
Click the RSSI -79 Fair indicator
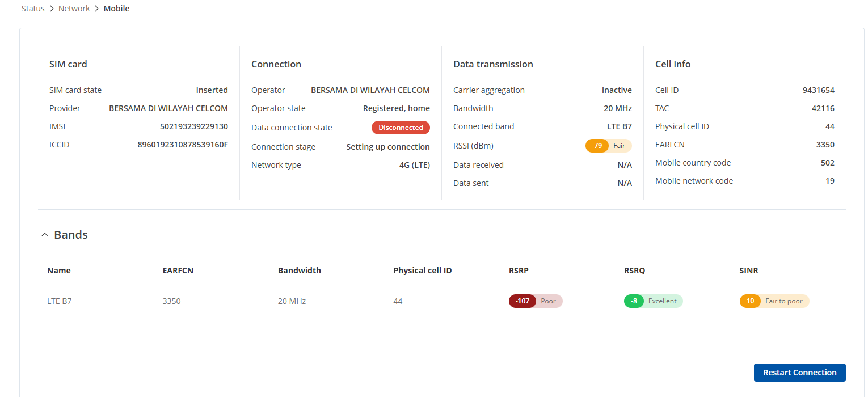(x=608, y=146)
